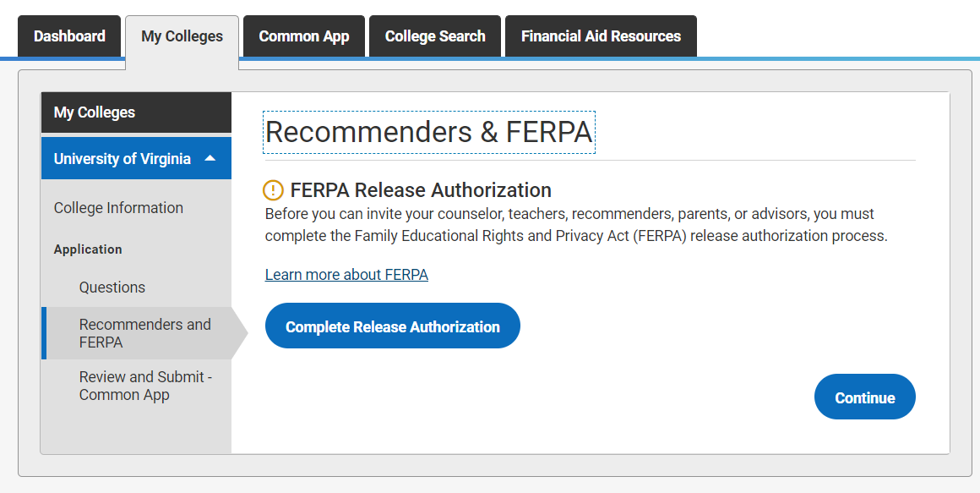The height and width of the screenshot is (493, 980).
Task: Click the FERPA description paragraph
Action: click(x=576, y=225)
